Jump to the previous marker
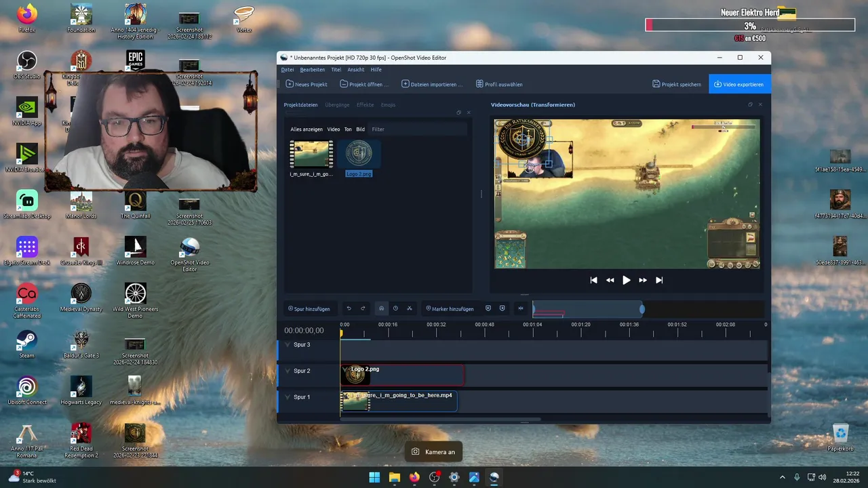 [x=488, y=308]
